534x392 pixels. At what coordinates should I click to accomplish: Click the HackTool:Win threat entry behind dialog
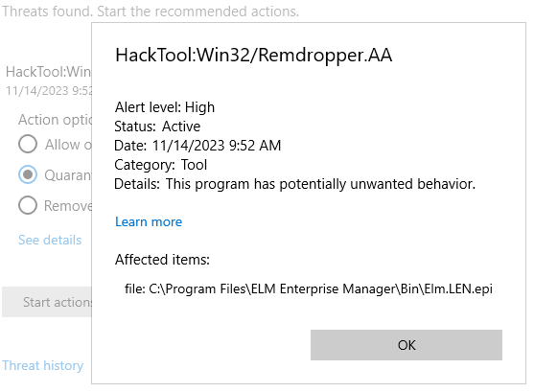[x=48, y=72]
